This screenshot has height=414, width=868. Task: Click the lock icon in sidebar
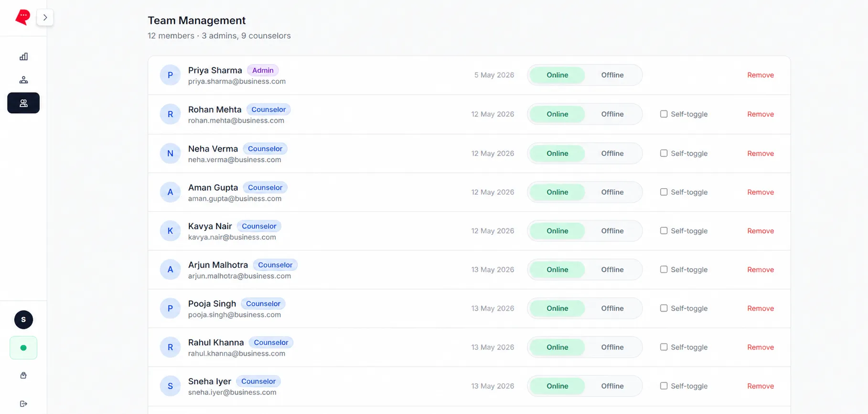point(23,376)
